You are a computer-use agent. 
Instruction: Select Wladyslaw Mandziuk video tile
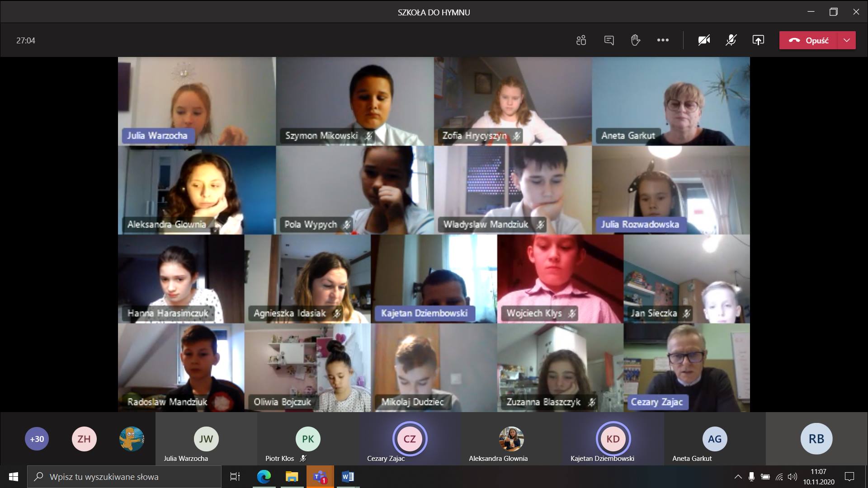(513, 190)
